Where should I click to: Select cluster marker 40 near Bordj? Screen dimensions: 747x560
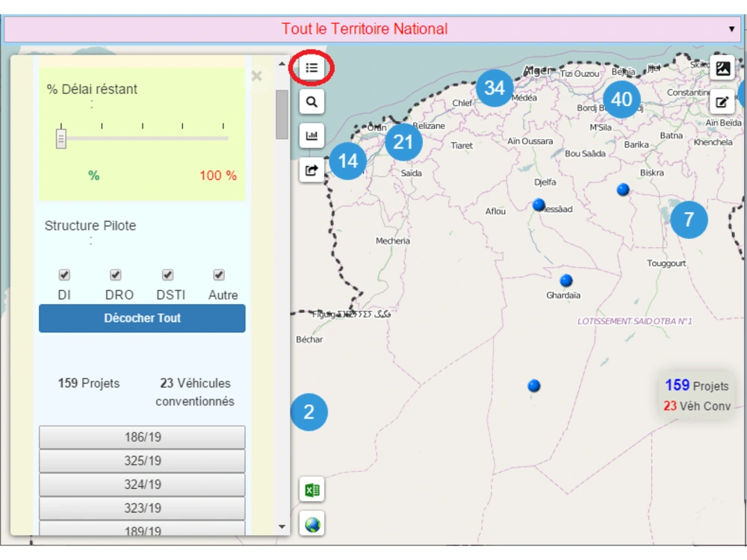tap(622, 99)
